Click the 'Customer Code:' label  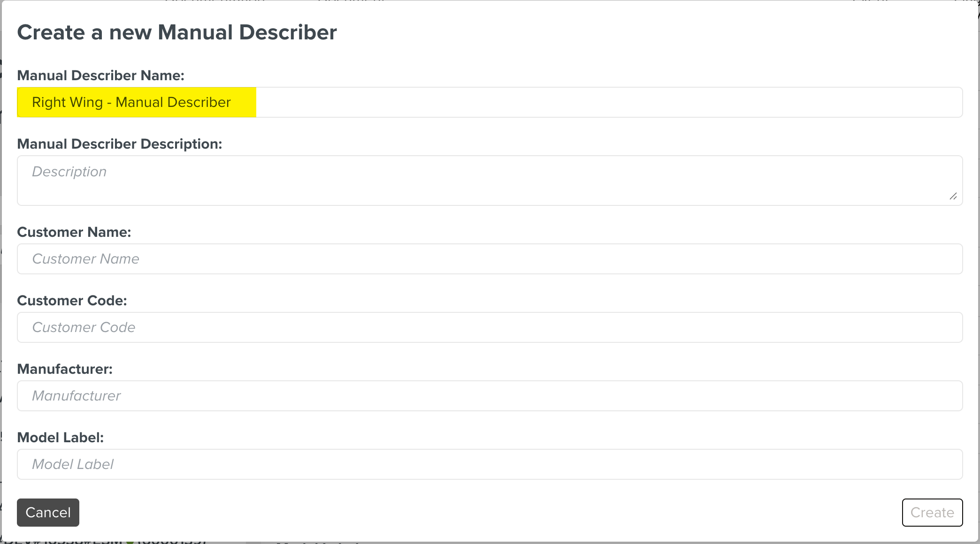72,301
